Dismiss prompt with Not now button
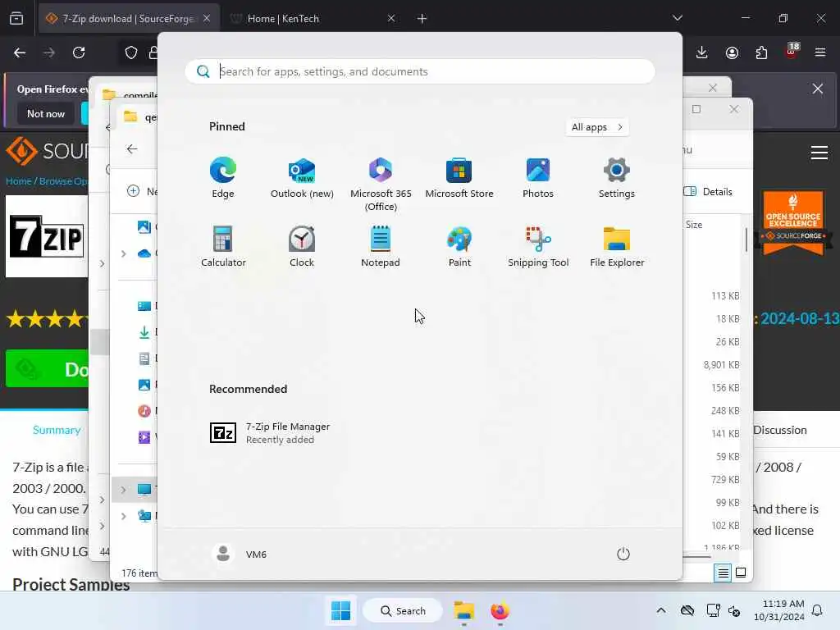This screenshot has height=630, width=840. coord(46,113)
